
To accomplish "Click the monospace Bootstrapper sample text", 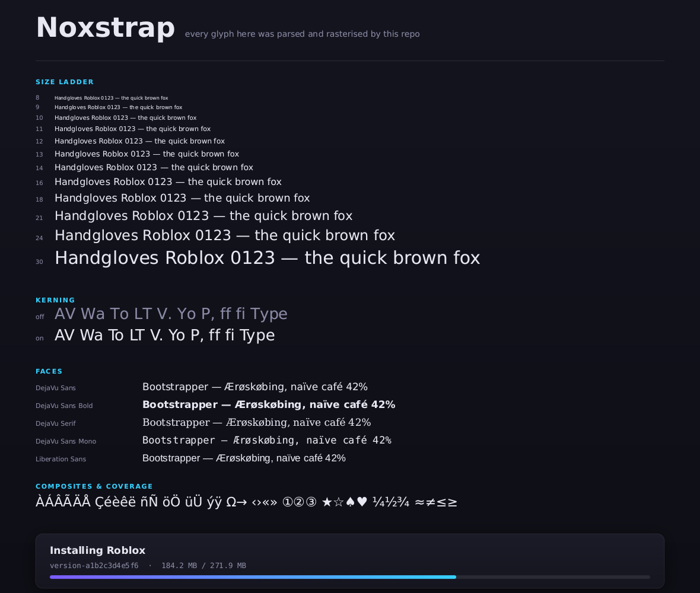I will point(267,441).
